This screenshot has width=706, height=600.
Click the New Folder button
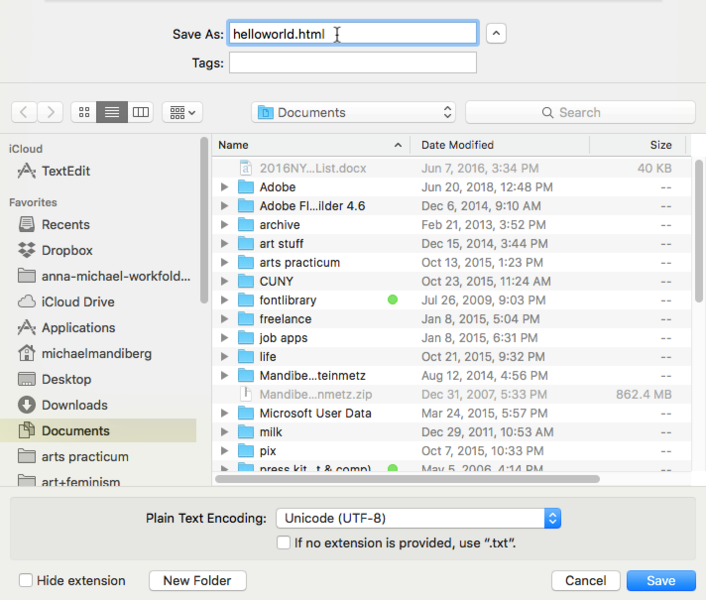point(197,580)
